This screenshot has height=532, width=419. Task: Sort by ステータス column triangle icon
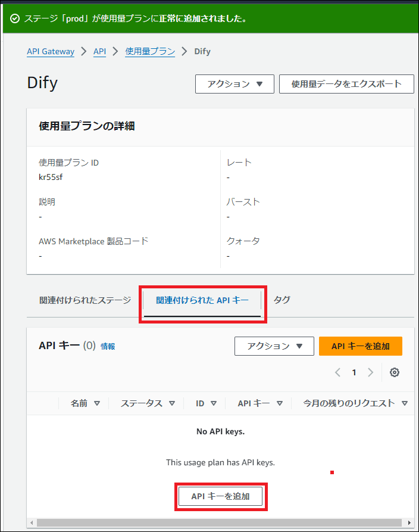click(x=172, y=403)
